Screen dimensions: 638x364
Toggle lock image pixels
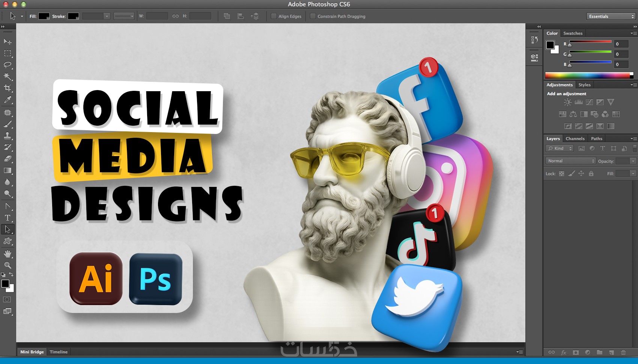tap(571, 173)
